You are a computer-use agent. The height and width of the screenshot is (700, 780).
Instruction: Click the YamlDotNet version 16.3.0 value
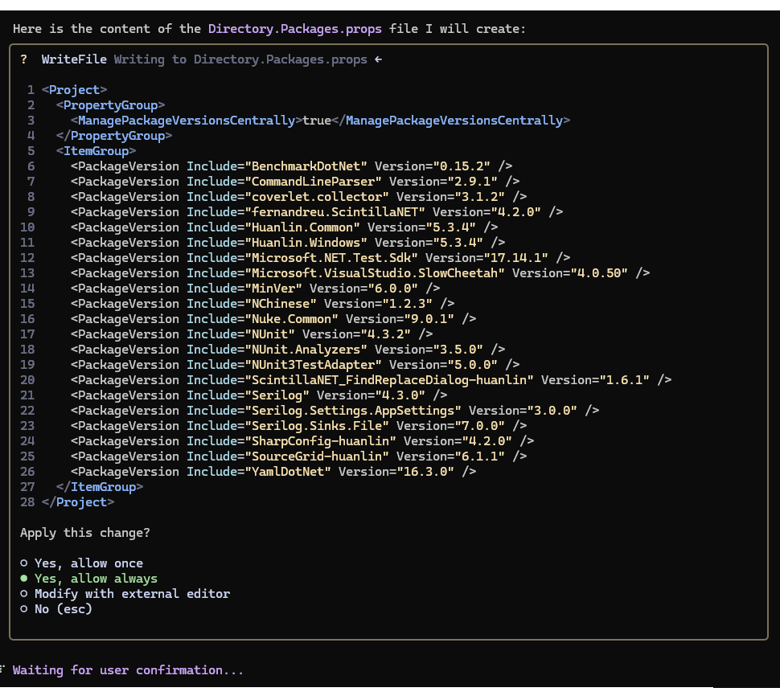click(425, 471)
